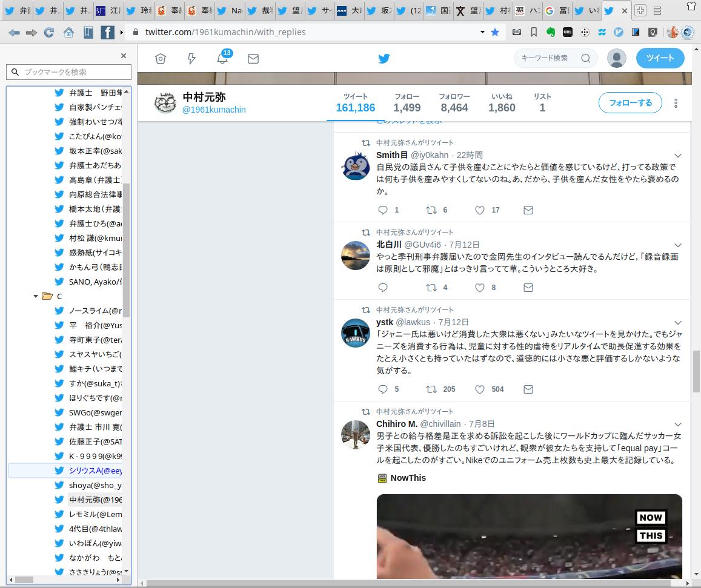Send the Smith目 tweet via direct message

[528, 210]
